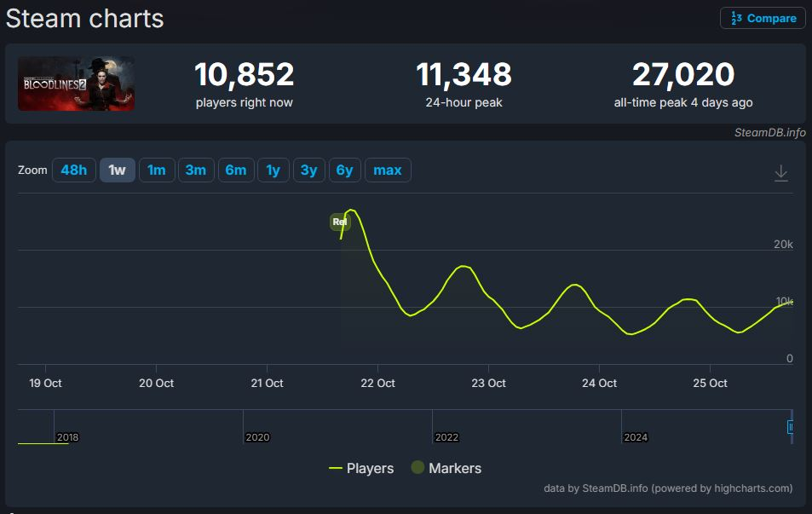Click the 2018 segment in navigator timeline
This screenshot has height=514, width=812.
point(68,437)
